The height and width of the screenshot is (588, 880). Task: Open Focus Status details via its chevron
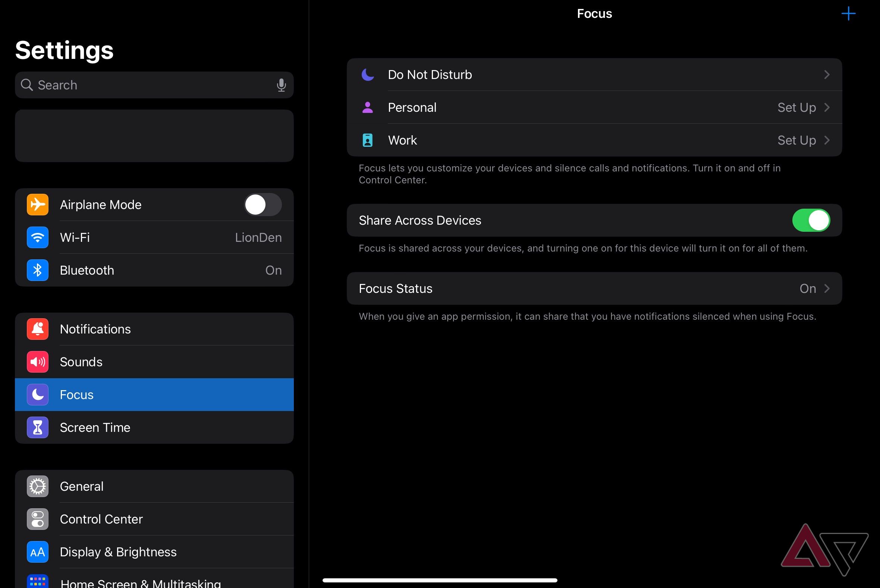coord(827,289)
